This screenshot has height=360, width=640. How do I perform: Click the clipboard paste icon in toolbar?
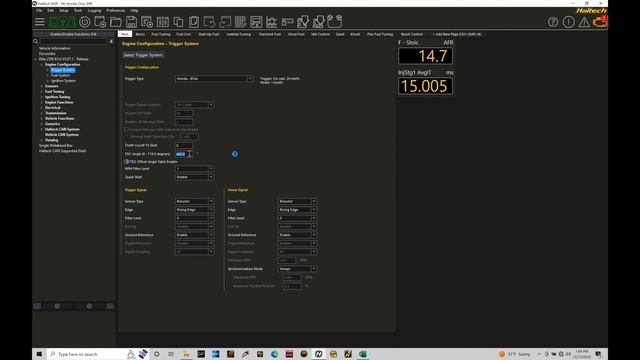pyautogui.click(x=194, y=22)
